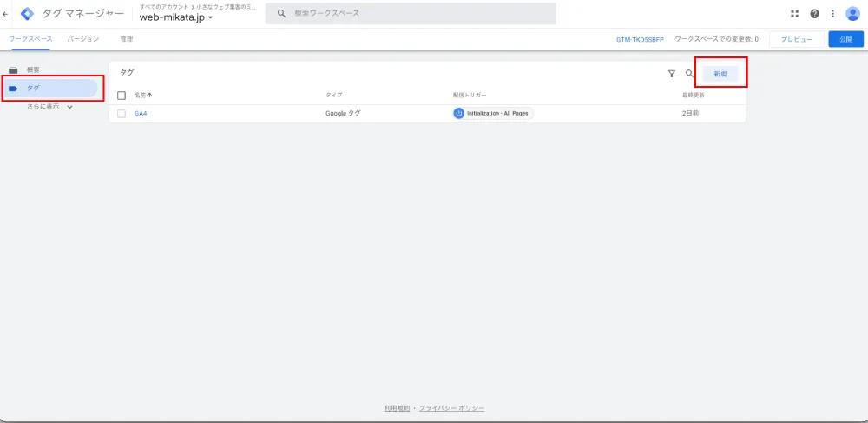
Task: Switch to the 管理 tab
Action: pyautogui.click(x=126, y=39)
